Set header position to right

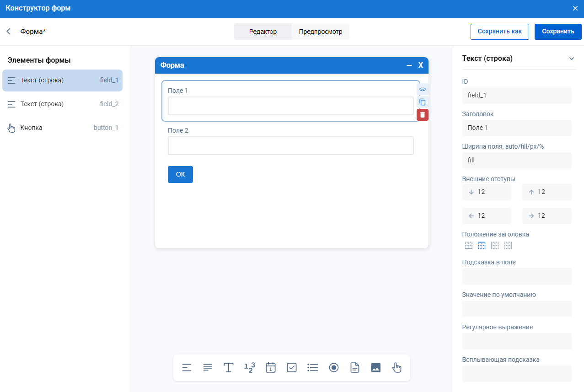click(508, 246)
